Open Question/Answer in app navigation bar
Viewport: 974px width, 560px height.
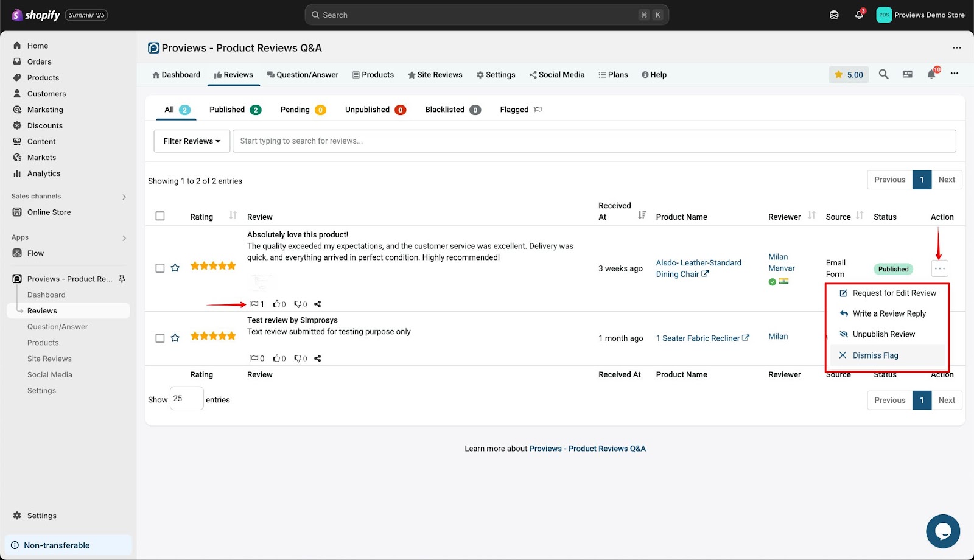coord(303,75)
